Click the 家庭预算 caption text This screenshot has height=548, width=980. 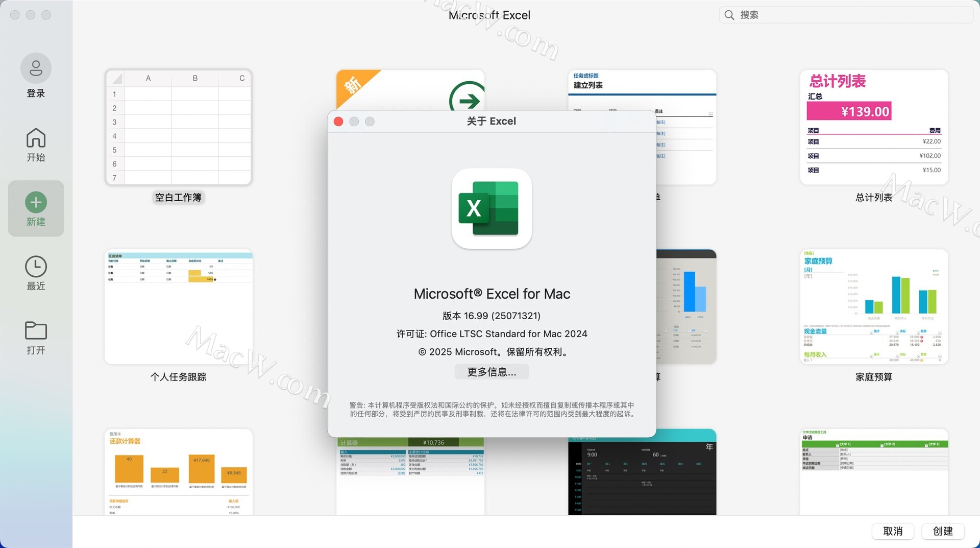(874, 377)
